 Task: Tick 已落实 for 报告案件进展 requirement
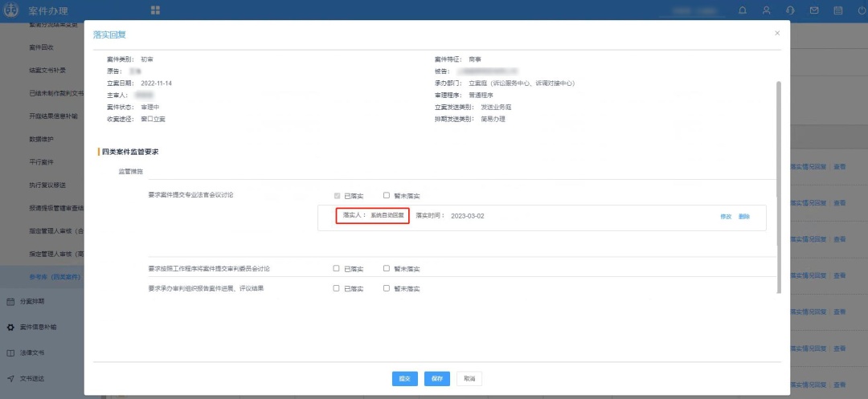[x=337, y=288]
